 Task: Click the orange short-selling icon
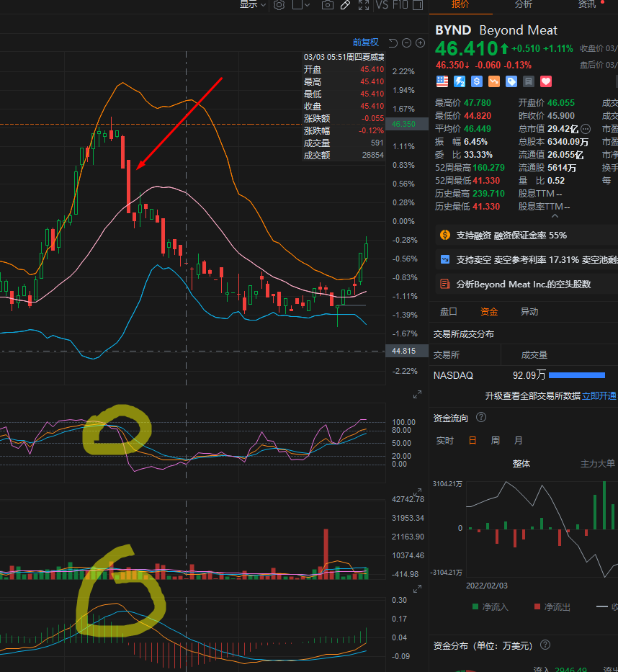[x=494, y=81]
